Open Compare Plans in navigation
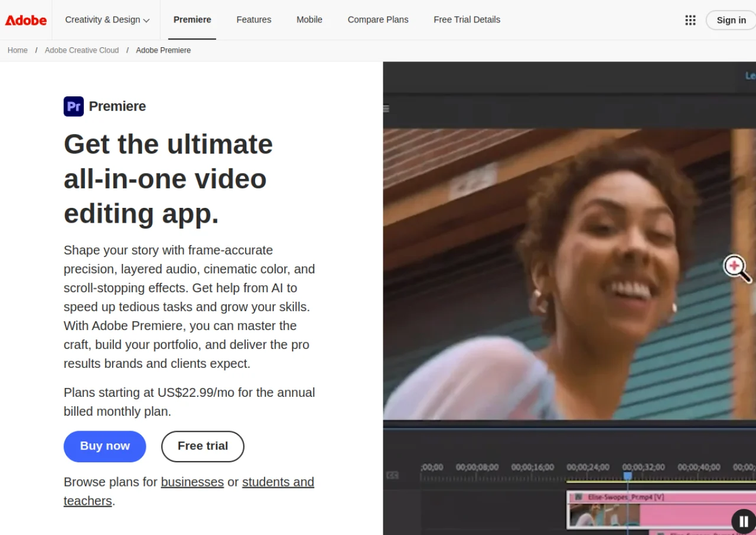 pos(378,19)
